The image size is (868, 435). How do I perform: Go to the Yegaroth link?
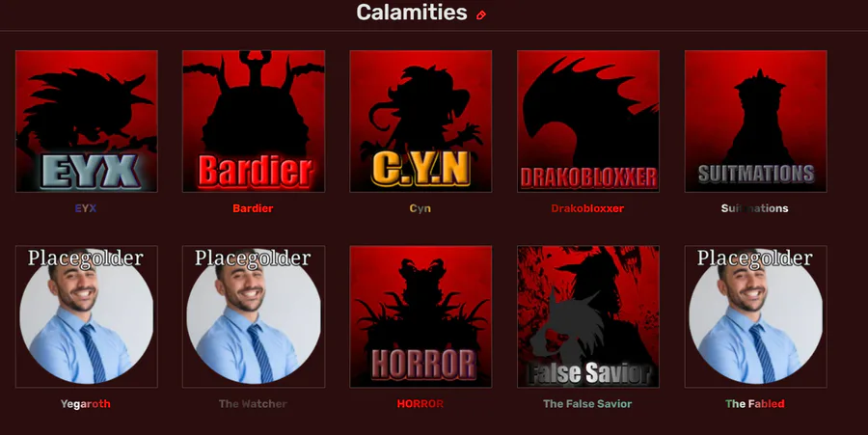click(x=86, y=404)
